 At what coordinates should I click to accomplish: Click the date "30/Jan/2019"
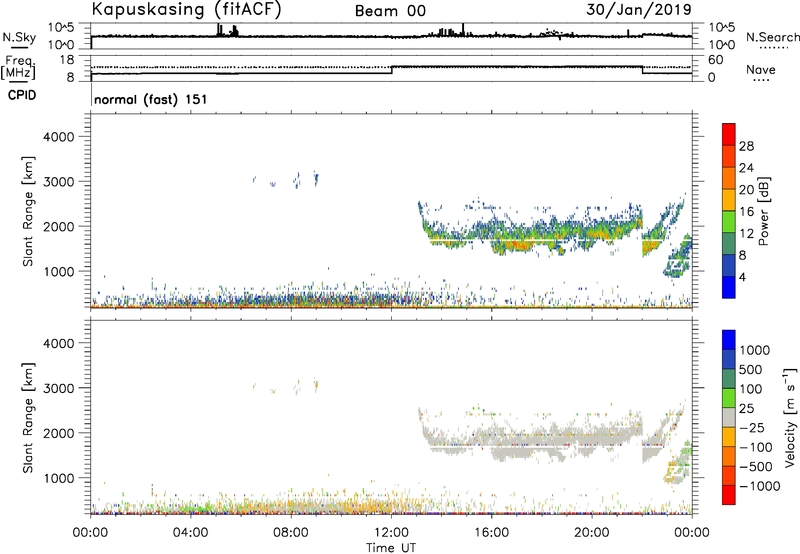[639, 10]
